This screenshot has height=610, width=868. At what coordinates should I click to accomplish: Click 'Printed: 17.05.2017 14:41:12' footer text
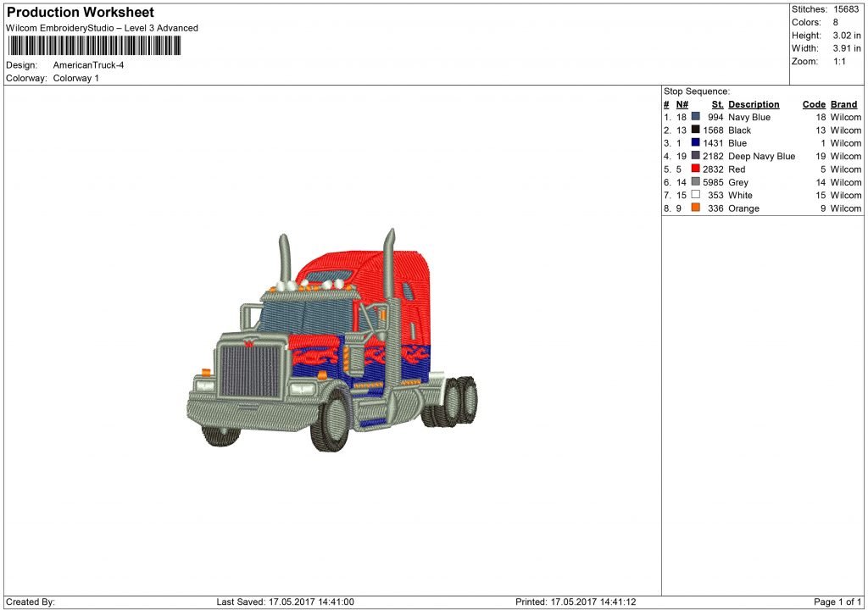(576, 602)
